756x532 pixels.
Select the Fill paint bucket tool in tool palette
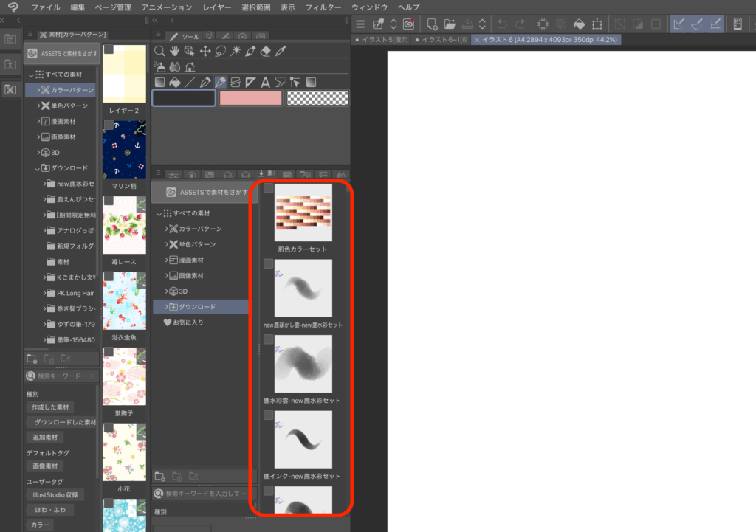[x=174, y=83]
